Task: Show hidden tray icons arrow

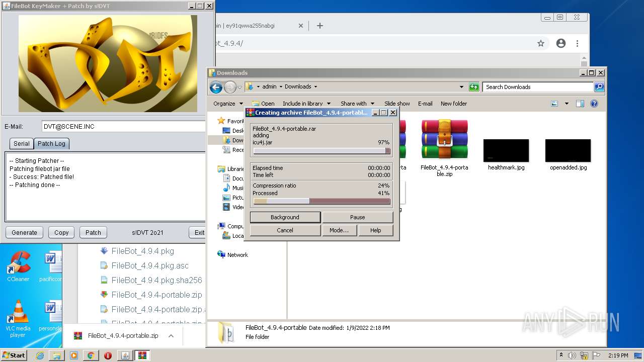Action: 561,355
